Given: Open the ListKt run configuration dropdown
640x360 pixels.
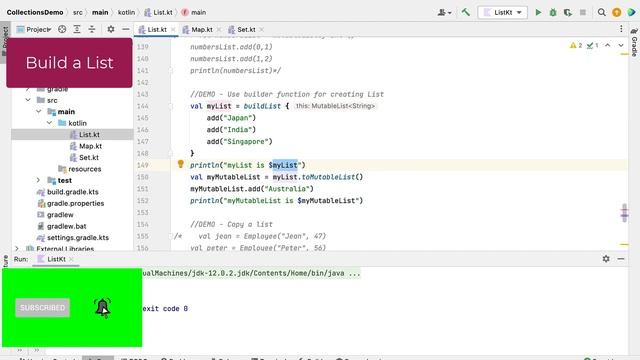Looking at the screenshot, I should pos(502,12).
